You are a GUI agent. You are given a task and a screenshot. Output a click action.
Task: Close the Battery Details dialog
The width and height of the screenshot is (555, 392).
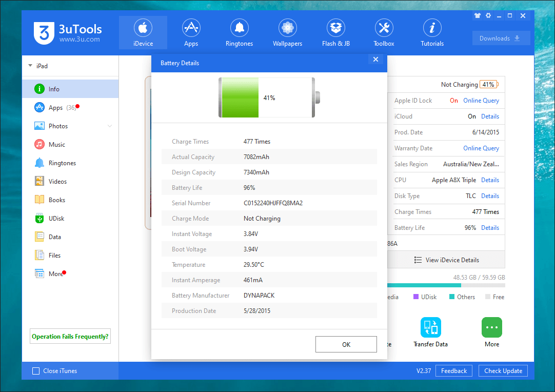point(375,59)
